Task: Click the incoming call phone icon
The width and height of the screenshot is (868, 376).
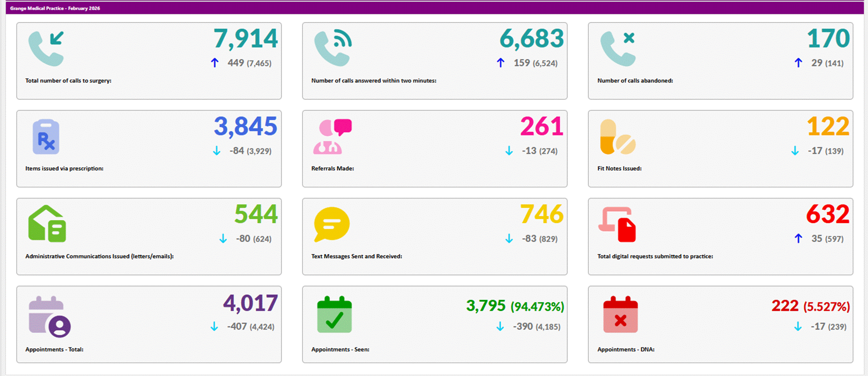Action: coord(46,49)
